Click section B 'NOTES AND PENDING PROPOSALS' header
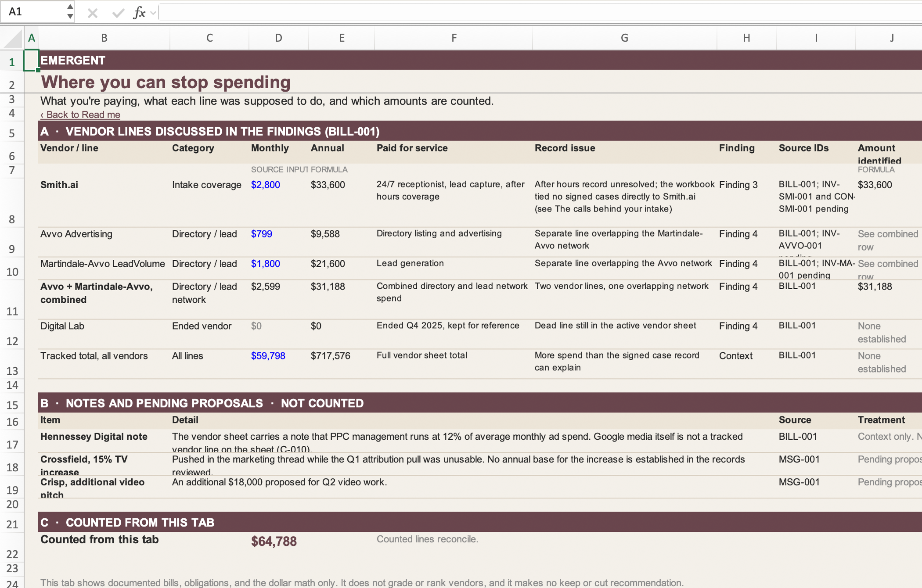Image resolution: width=922 pixels, height=588 pixels. (202, 403)
